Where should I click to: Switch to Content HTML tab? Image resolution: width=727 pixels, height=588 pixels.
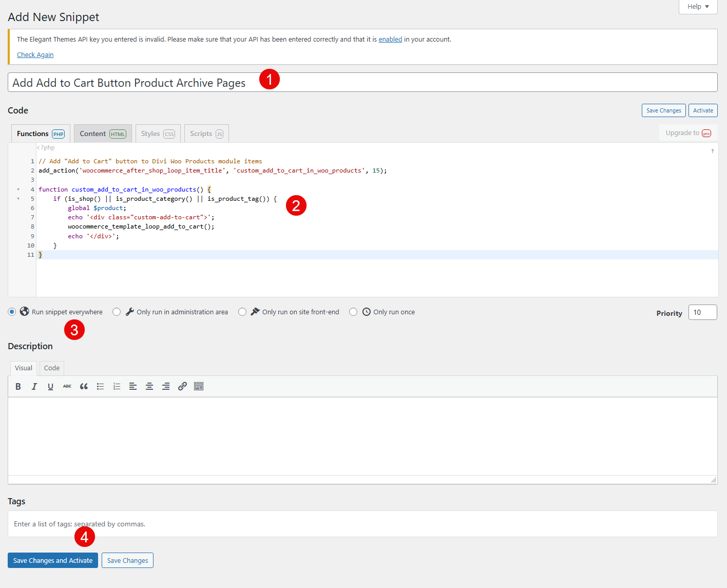click(x=103, y=134)
